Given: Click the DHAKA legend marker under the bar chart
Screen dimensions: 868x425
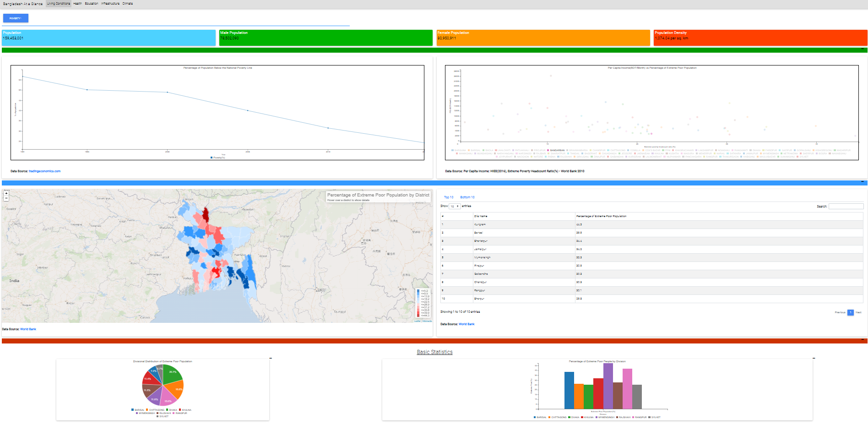Looking at the screenshot, I should coord(570,417).
